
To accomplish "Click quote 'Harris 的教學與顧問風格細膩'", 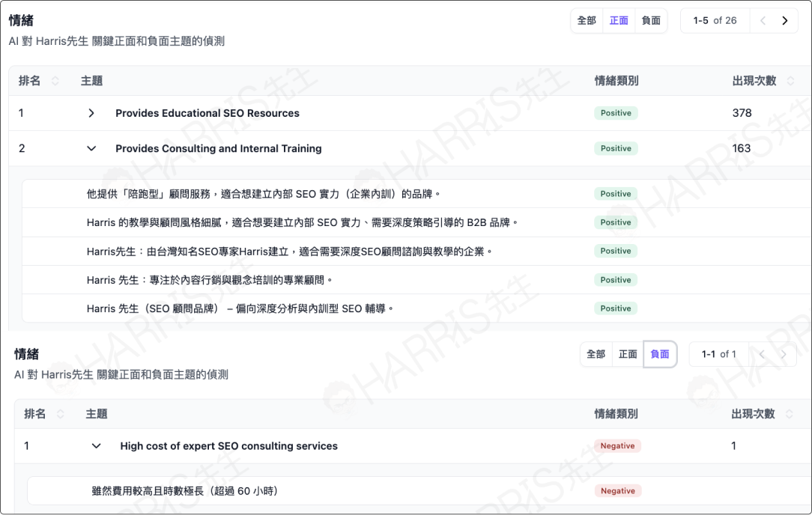I will click(302, 222).
